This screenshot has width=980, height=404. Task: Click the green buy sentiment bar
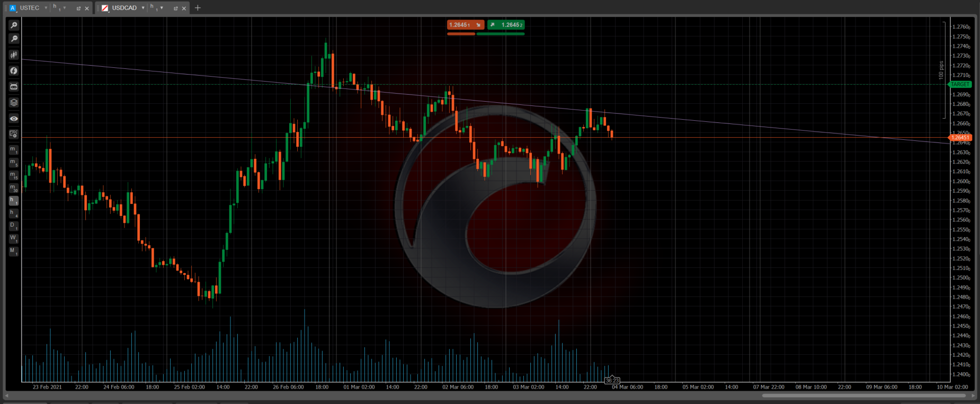(x=501, y=34)
